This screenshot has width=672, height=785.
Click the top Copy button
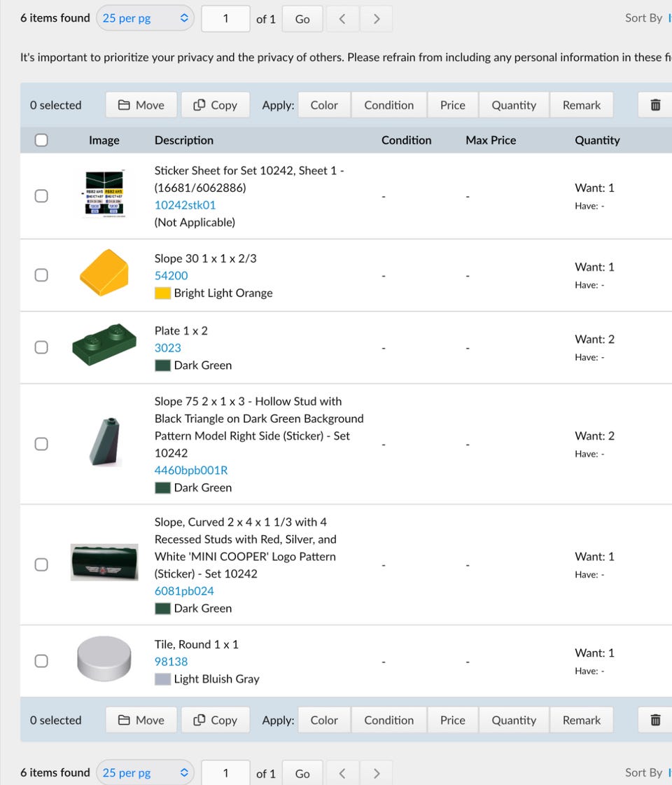pyautogui.click(x=216, y=105)
